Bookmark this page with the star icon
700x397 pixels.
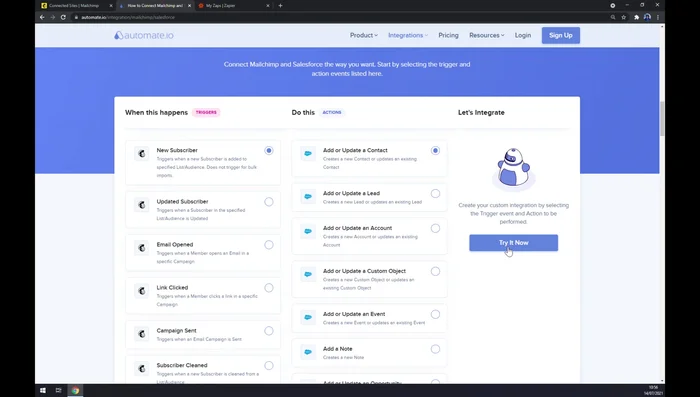624,17
